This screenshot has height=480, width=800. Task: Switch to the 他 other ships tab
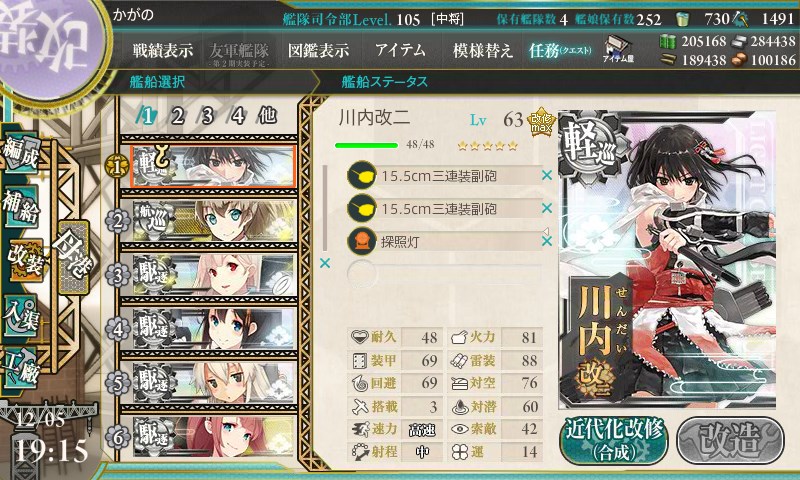267,116
